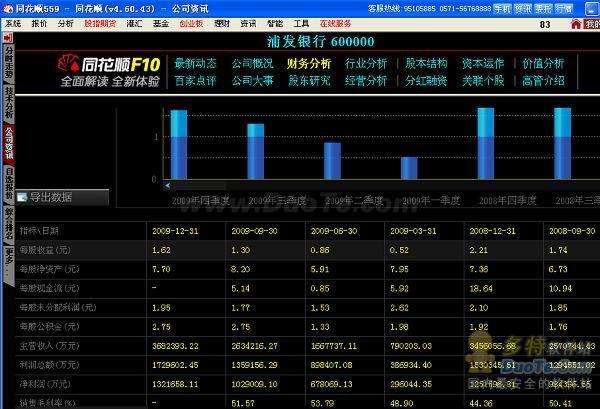Open the 理财 menu
The image size is (600, 409).
(x=222, y=24)
